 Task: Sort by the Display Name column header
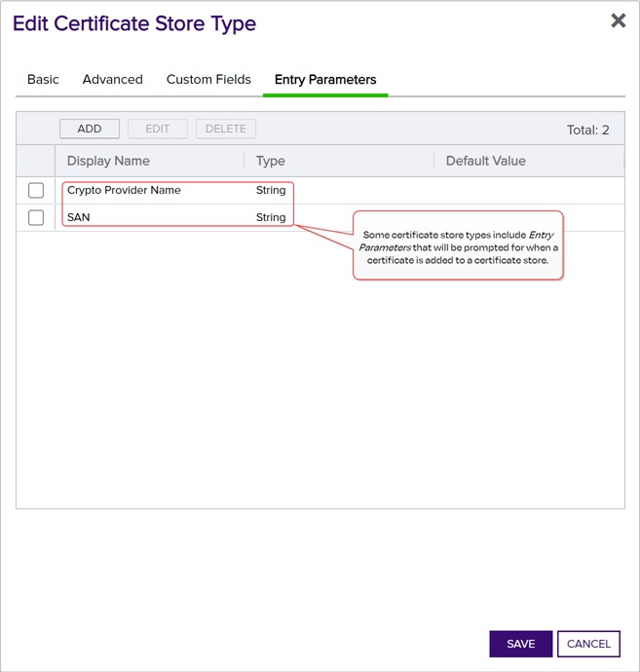108,161
